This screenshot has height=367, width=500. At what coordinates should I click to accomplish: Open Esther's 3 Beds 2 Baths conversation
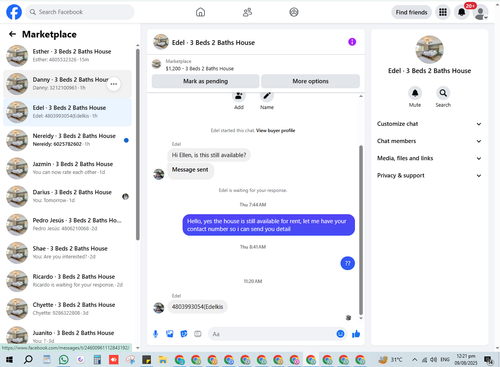pyautogui.click(x=67, y=56)
